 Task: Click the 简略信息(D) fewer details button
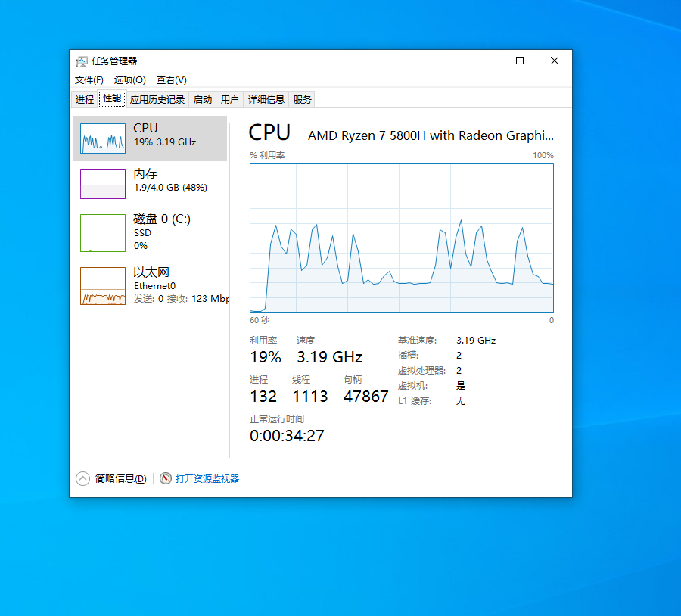[121, 479]
